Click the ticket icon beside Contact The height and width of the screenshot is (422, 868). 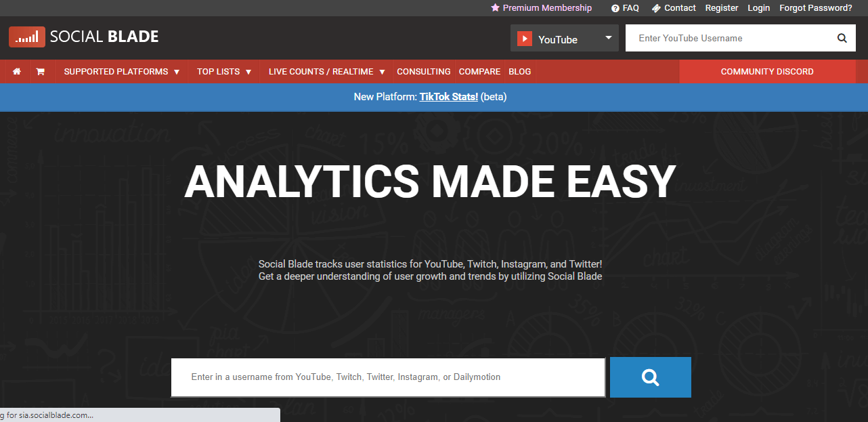pos(656,8)
